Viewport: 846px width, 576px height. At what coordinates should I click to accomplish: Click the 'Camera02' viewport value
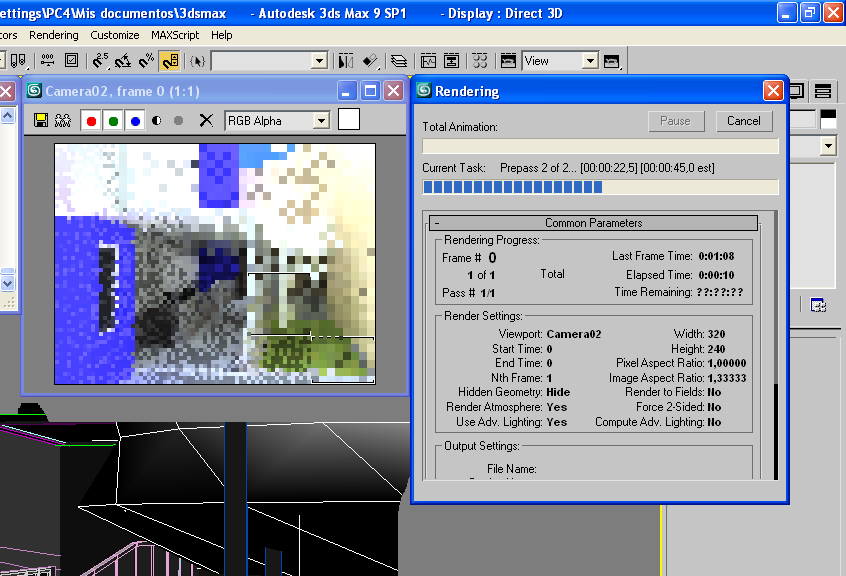click(x=574, y=334)
